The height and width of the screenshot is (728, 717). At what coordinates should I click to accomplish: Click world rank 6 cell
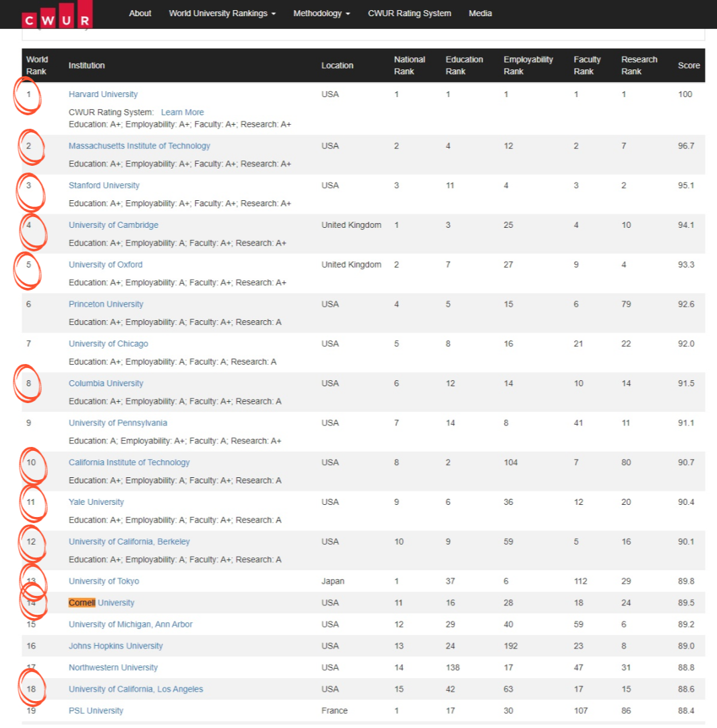tap(29, 304)
